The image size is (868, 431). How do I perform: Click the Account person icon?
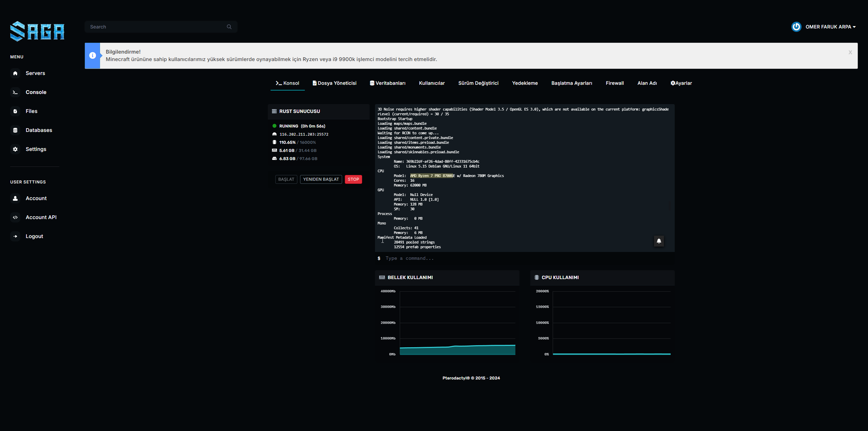pos(15,198)
